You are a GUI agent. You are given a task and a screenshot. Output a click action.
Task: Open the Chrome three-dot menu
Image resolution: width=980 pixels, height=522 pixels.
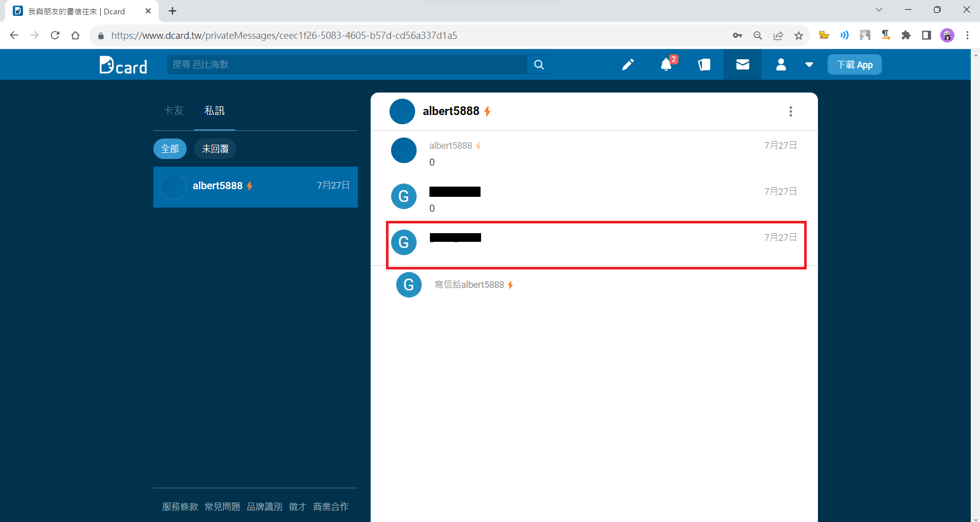coord(967,35)
